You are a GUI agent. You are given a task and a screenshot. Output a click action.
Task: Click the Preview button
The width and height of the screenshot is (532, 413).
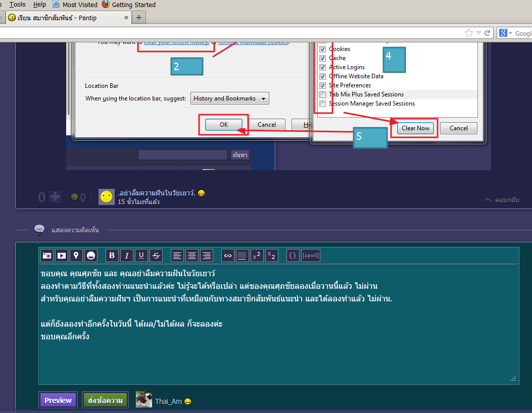(x=58, y=400)
